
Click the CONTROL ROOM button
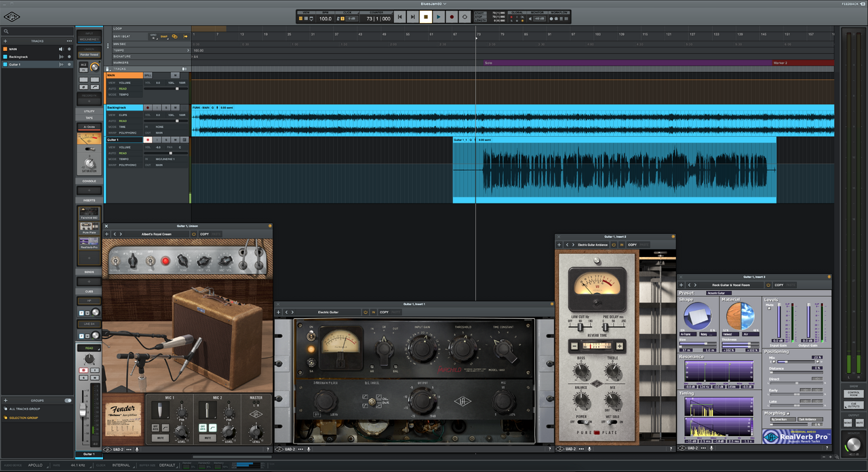point(852,393)
